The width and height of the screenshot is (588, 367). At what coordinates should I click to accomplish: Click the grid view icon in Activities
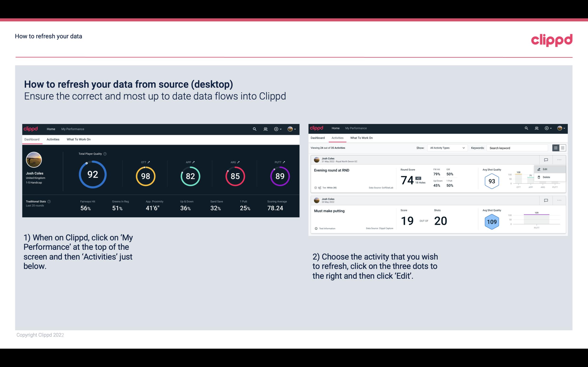tap(562, 148)
